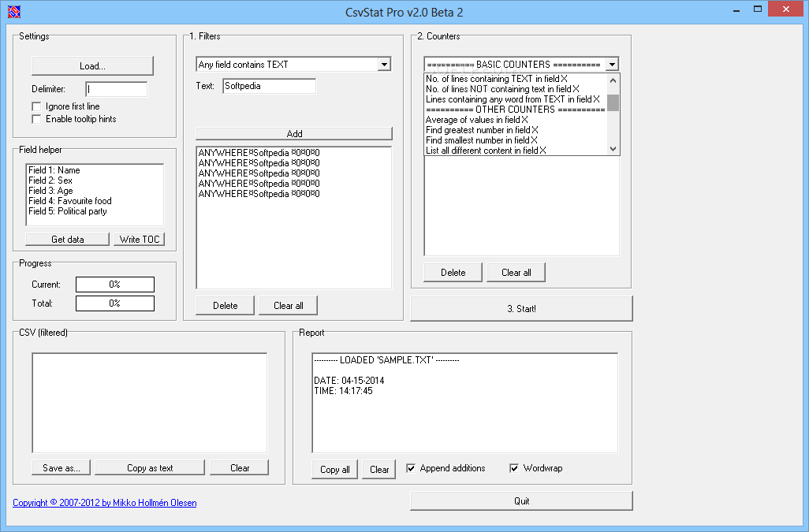Choose No. of lines NOT containing text option
Image resolution: width=809 pixels, height=532 pixels.
coord(516,89)
